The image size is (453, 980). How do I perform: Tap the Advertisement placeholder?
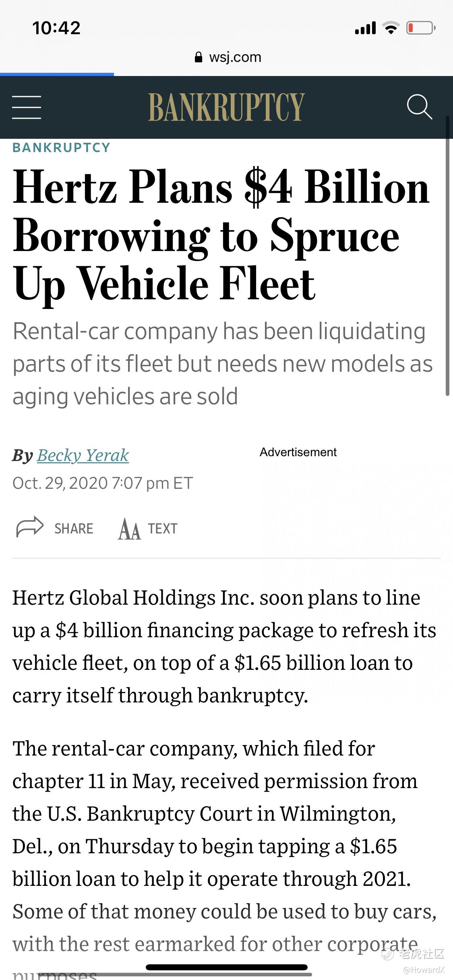click(x=298, y=452)
